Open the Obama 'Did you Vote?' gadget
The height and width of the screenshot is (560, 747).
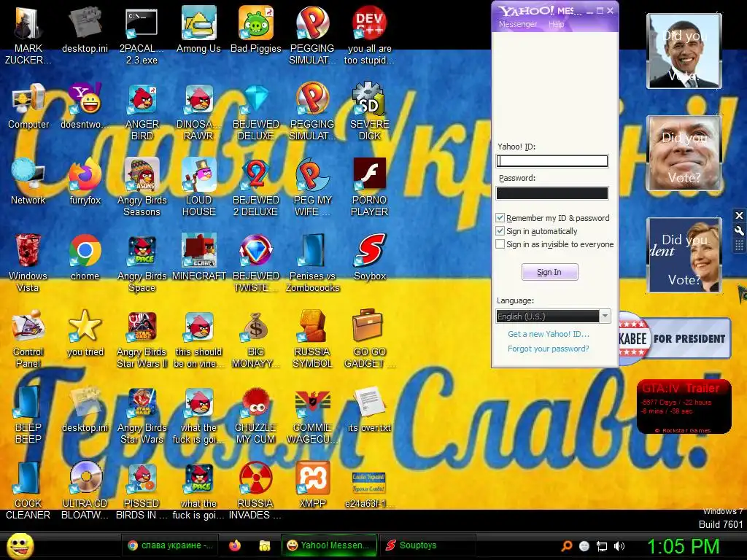[x=684, y=51]
